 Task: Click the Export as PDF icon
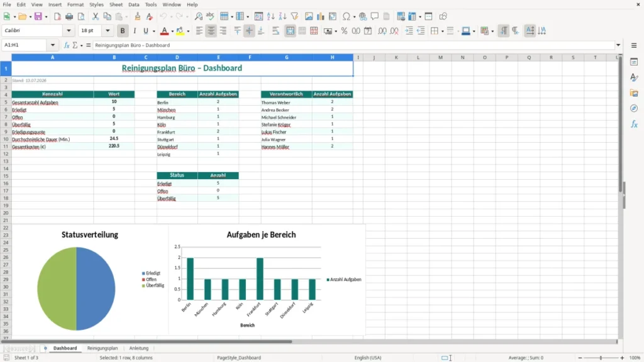tap(57, 16)
